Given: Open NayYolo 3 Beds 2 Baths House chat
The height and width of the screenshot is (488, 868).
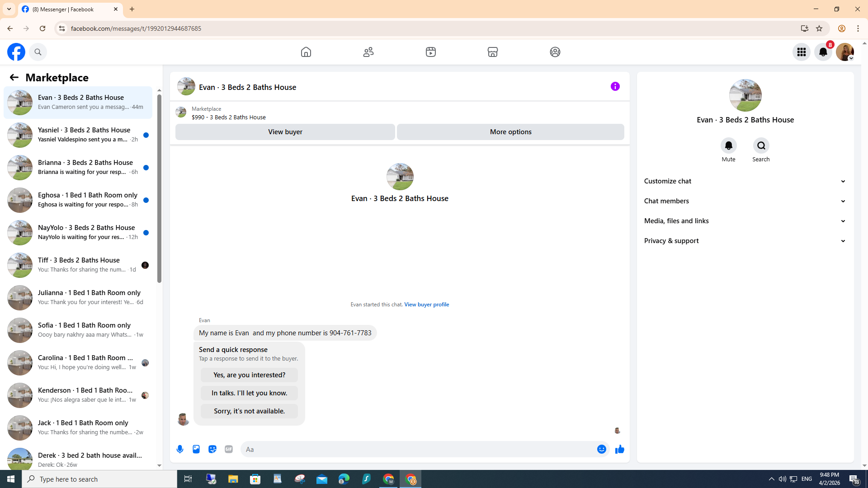Looking at the screenshot, I should pyautogui.click(x=78, y=233).
